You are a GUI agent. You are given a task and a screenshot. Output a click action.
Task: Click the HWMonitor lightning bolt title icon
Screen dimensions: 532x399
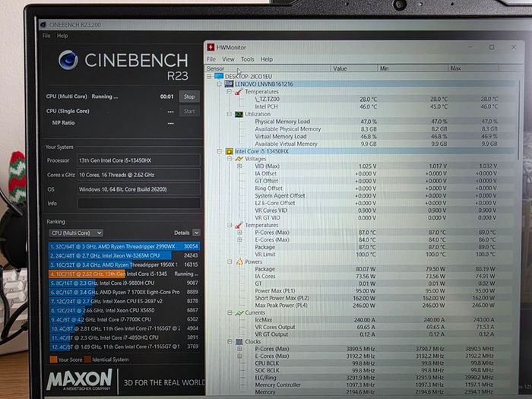tap(211, 47)
